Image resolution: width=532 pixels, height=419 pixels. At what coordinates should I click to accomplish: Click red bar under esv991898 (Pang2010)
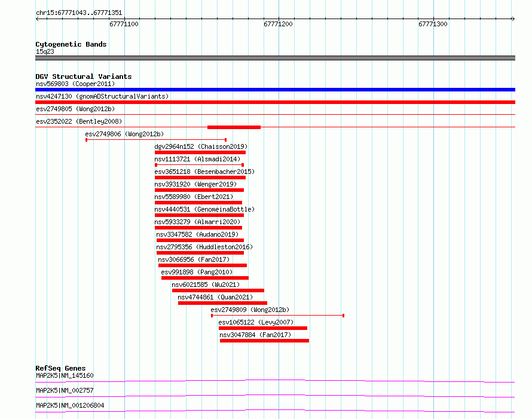[x=205, y=278]
